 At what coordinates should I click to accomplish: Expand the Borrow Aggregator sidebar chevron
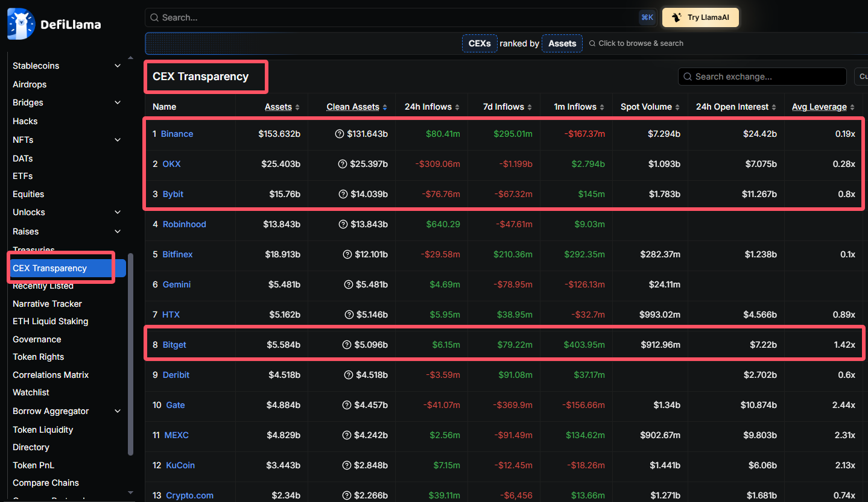(x=118, y=411)
